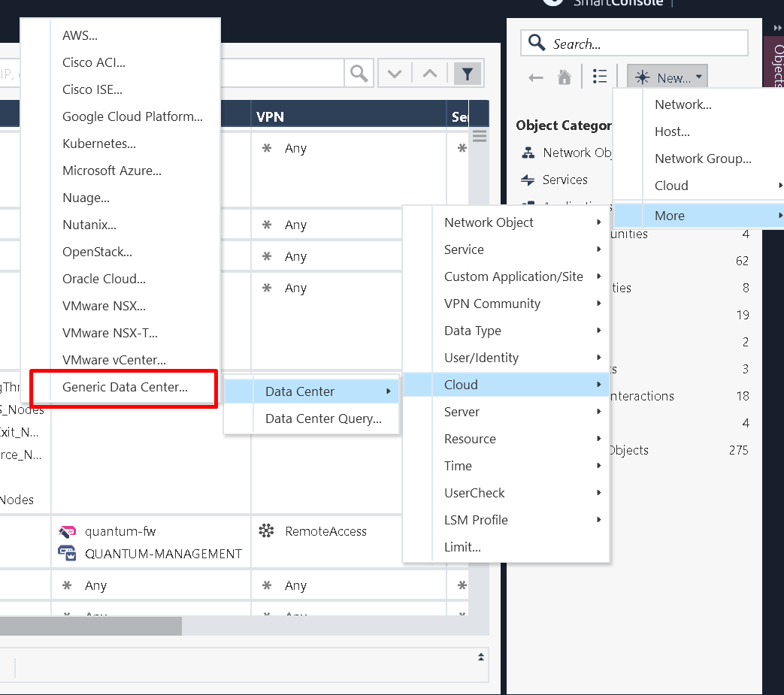
Task: Expand Custom Application/Site submenu
Action: (x=506, y=276)
